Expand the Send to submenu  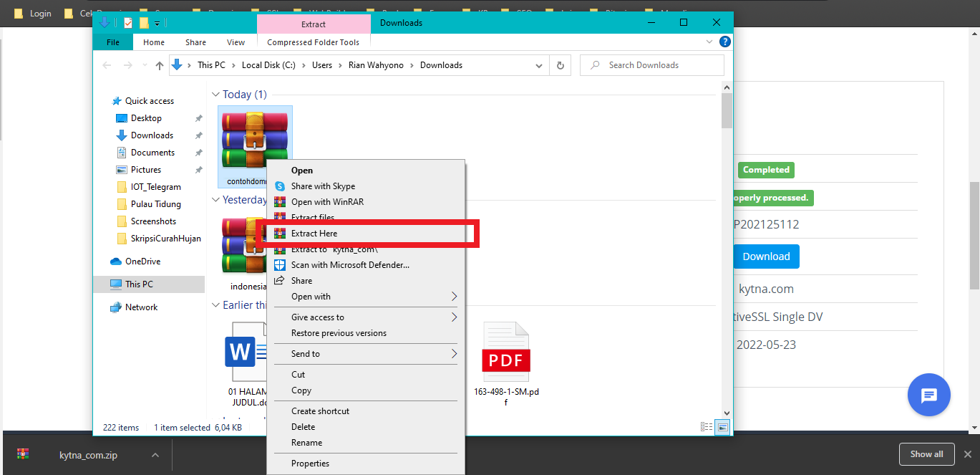(453, 354)
